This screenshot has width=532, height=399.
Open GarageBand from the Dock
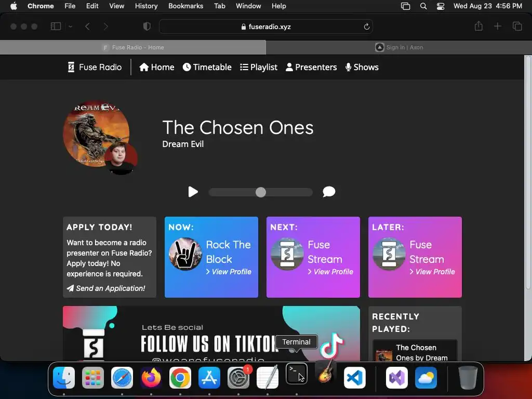pyautogui.click(x=326, y=371)
